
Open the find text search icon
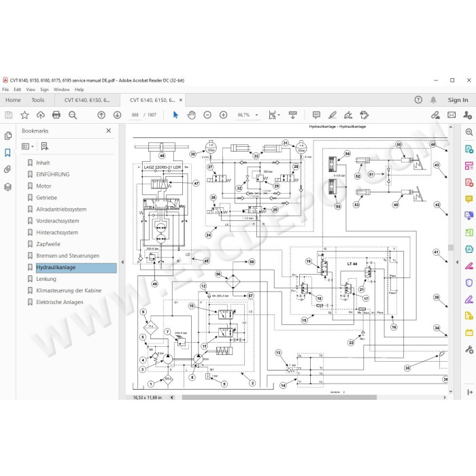pyautogui.click(x=73, y=115)
